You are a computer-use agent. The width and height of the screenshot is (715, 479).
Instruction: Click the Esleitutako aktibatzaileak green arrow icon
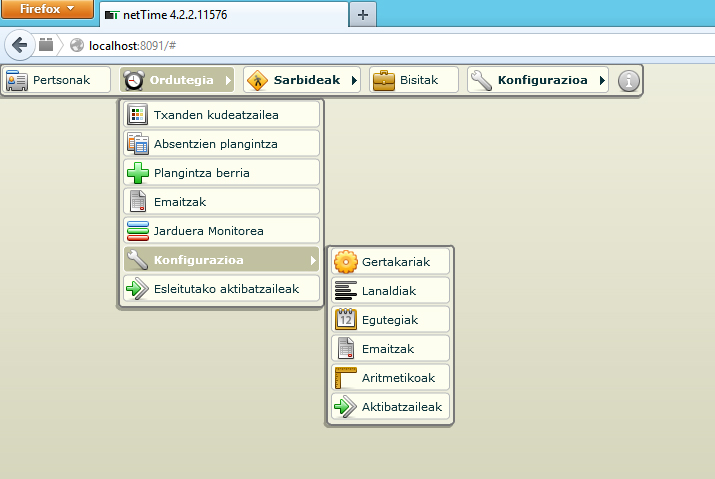coord(137,289)
